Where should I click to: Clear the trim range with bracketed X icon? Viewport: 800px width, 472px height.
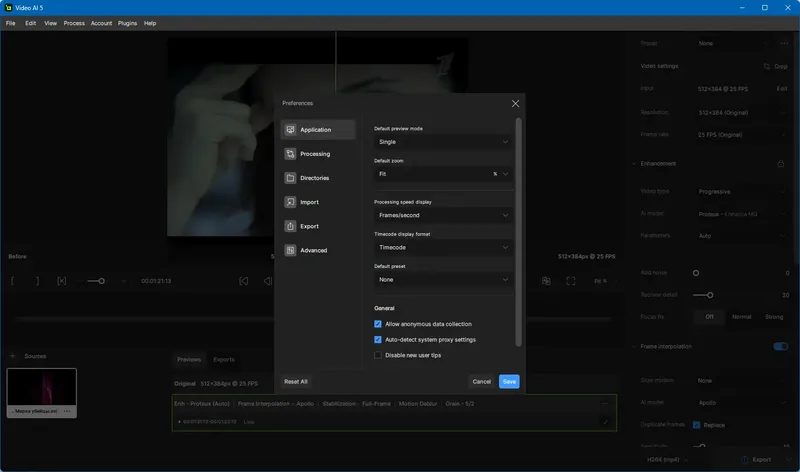[62, 281]
